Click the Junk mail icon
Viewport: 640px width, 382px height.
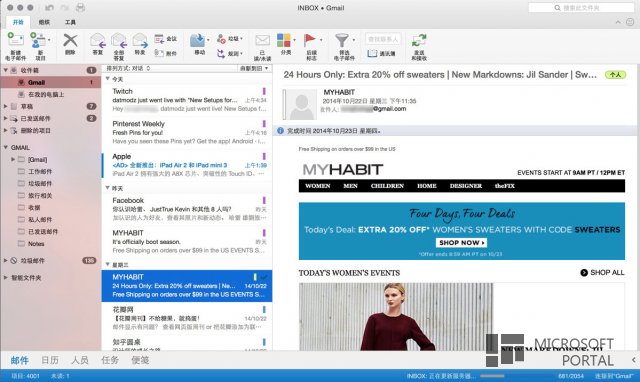click(x=221, y=39)
